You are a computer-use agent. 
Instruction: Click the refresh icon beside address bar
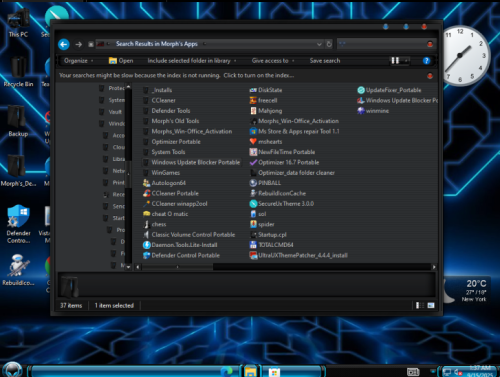329,44
